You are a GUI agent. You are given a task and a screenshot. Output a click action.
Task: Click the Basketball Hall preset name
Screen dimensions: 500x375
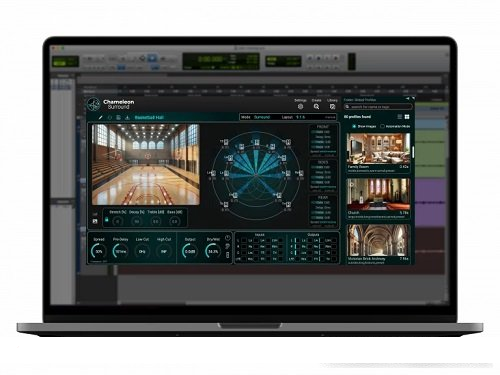tap(149, 117)
